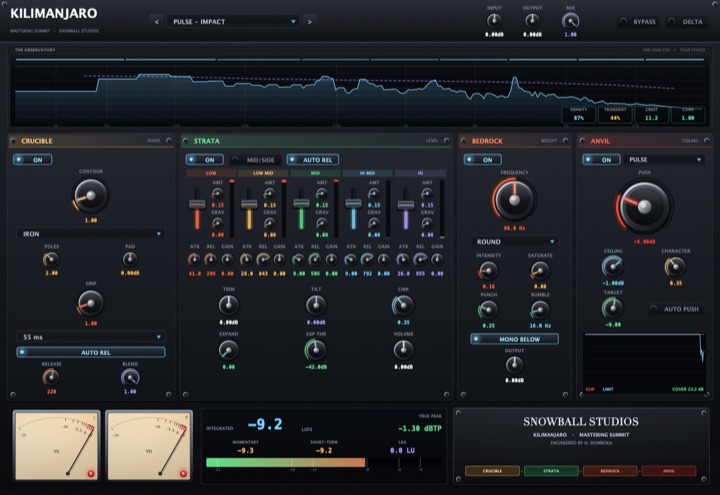Click the purple HI band fader

(406, 205)
